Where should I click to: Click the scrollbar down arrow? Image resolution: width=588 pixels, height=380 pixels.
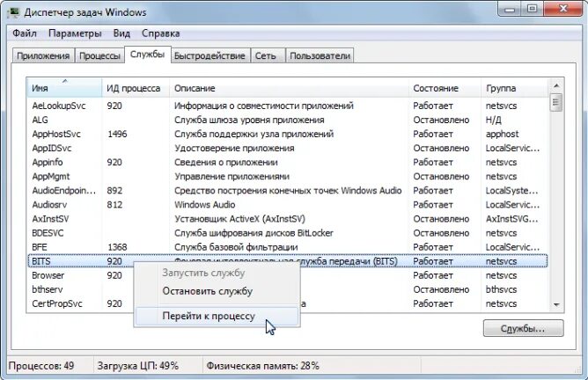click(556, 304)
